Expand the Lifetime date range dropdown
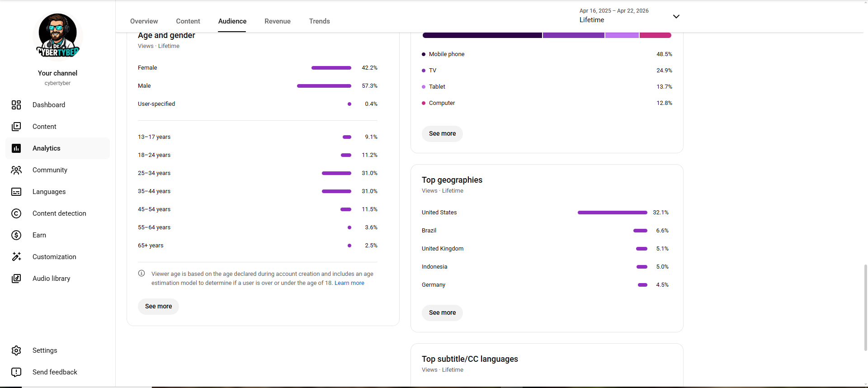Screen dimensions: 868x388 (x=676, y=17)
